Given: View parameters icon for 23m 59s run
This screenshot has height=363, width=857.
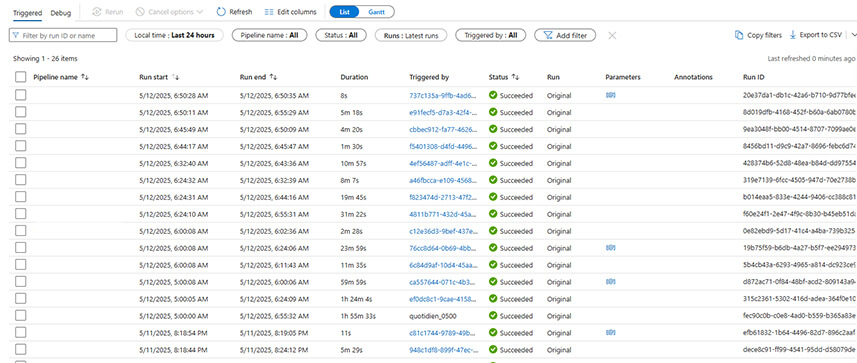Looking at the screenshot, I should [x=611, y=248].
